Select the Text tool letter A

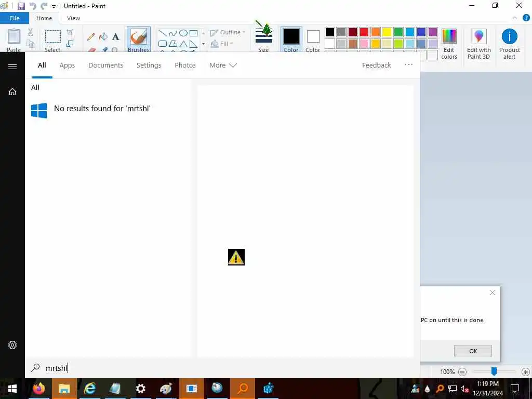[116, 37]
